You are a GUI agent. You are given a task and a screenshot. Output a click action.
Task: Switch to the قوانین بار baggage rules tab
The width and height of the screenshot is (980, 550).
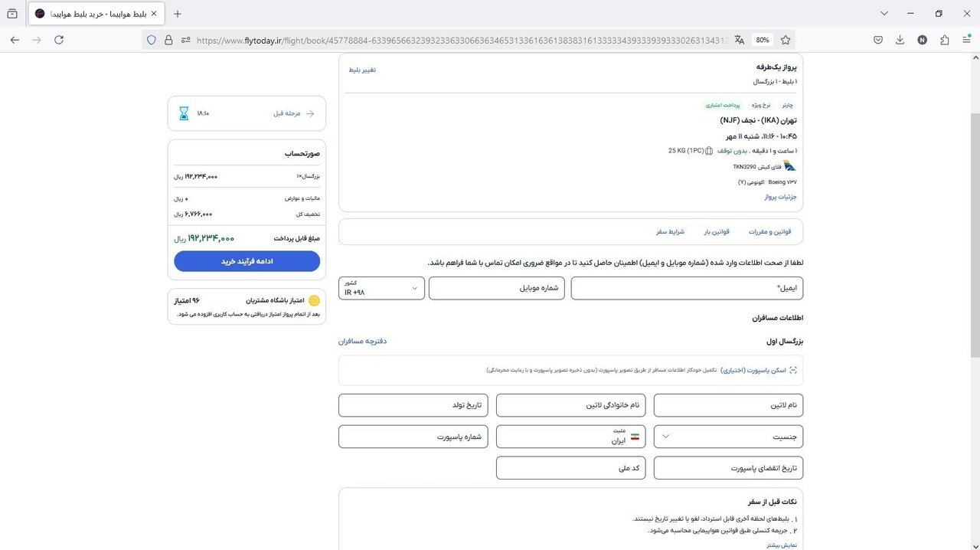(x=717, y=231)
